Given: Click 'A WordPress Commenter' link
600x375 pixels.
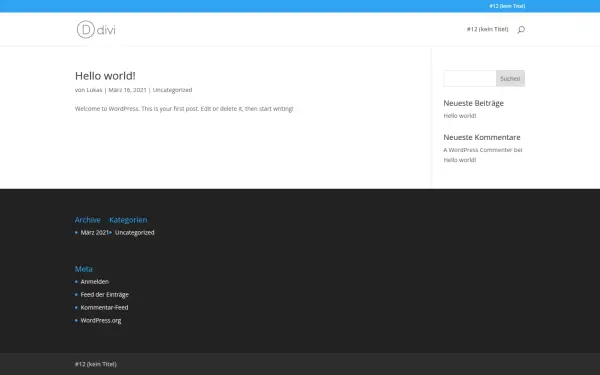Looking at the screenshot, I should click(478, 150).
